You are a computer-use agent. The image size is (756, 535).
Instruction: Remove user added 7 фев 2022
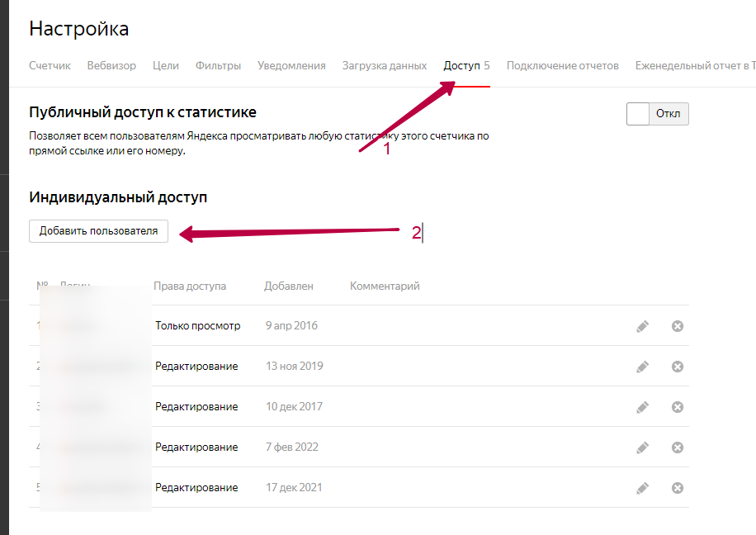coord(678,447)
